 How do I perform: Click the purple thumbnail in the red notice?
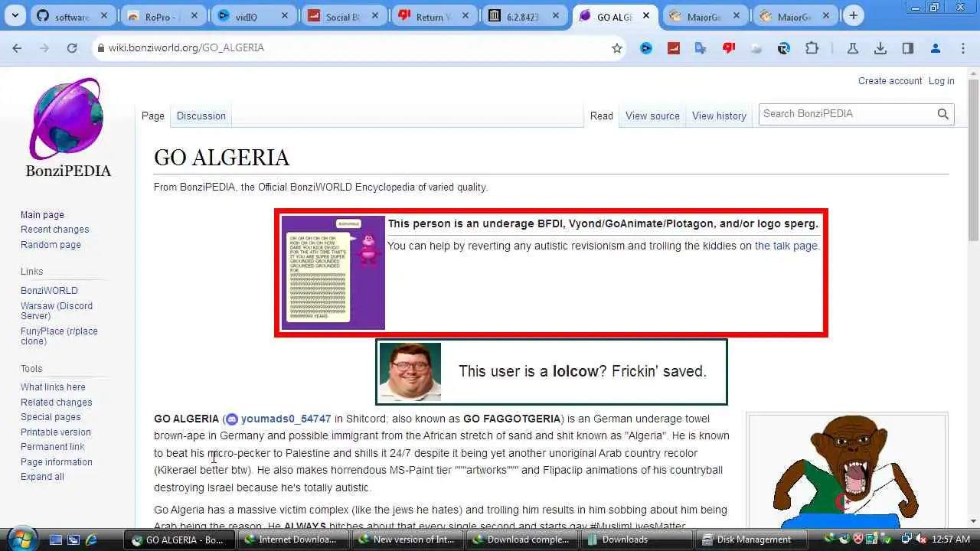[333, 272]
